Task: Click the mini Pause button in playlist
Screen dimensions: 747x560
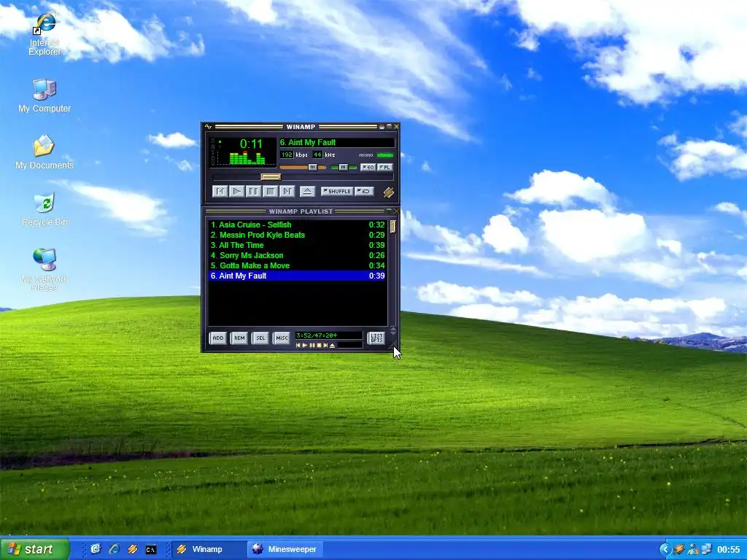Action: pyautogui.click(x=312, y=345)
